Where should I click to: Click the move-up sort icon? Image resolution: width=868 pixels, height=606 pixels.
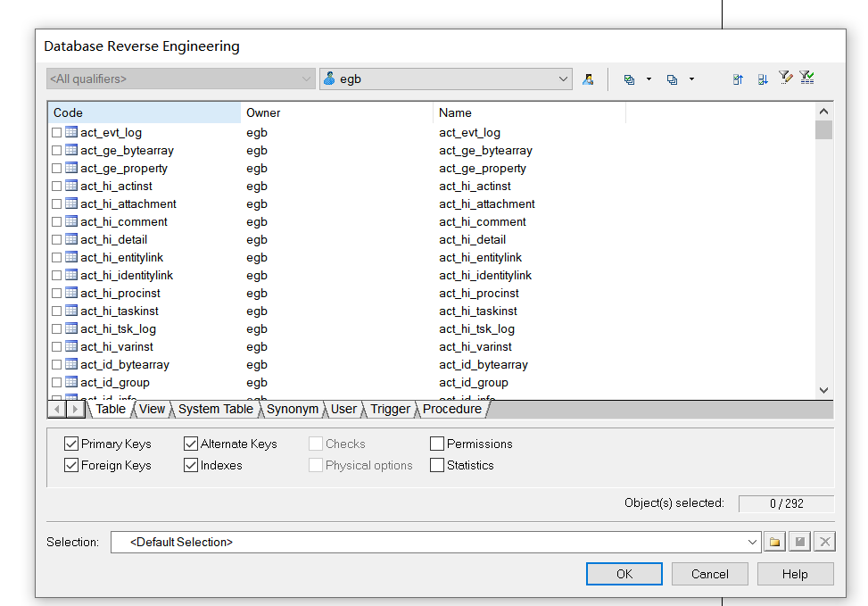737,79
